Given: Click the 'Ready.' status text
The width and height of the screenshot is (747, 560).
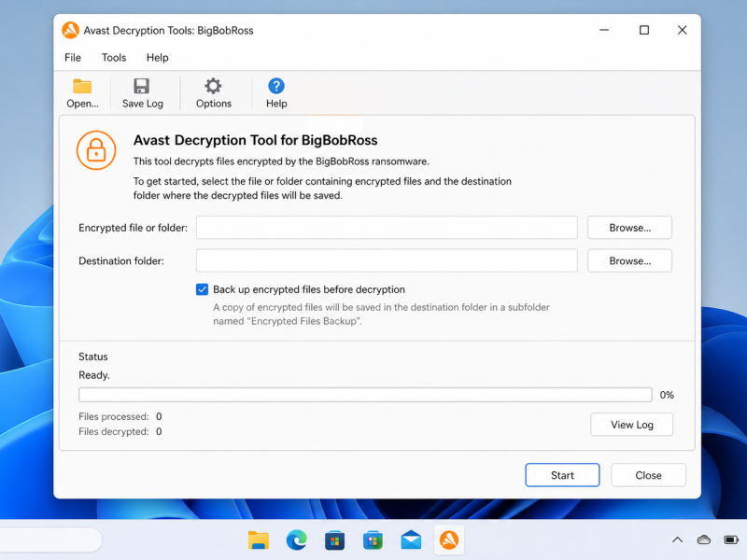Looking at the screenshot, I should pyautogui.click(x=94, y=375).
